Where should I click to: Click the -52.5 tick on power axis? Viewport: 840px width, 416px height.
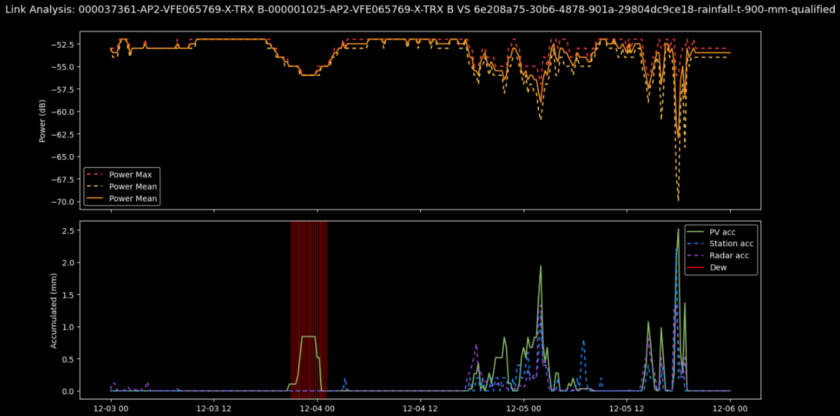(64, 44)
